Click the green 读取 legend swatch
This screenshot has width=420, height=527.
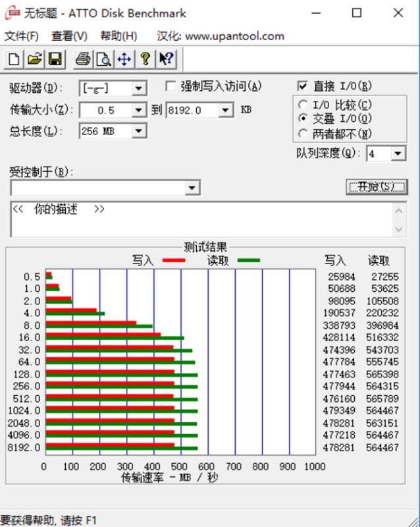tap(249, 260)
